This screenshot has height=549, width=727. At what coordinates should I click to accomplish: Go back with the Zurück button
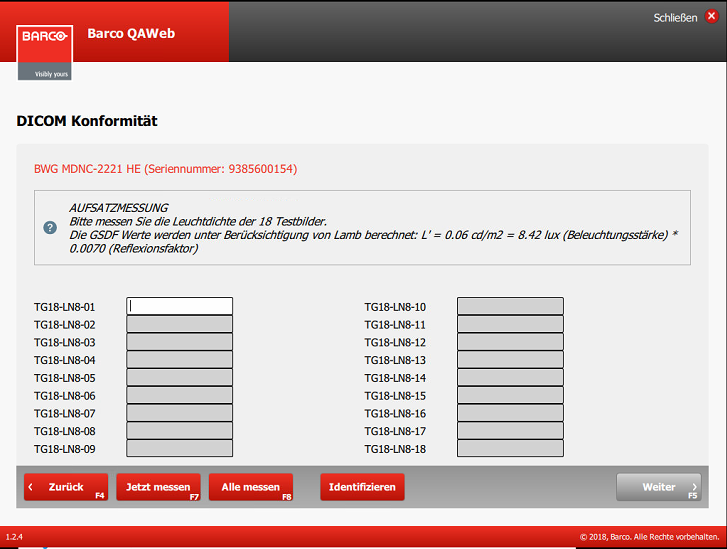[66, 487]
